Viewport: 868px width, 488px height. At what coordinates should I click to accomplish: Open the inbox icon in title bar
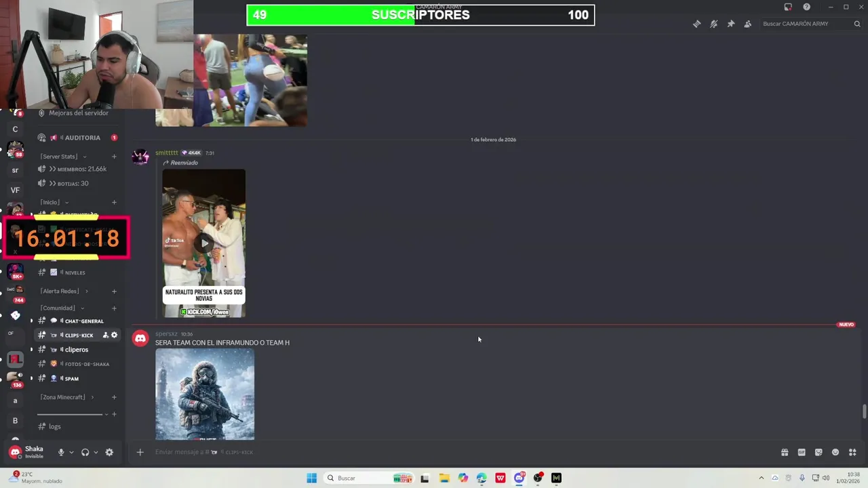(x=788, y=7)
